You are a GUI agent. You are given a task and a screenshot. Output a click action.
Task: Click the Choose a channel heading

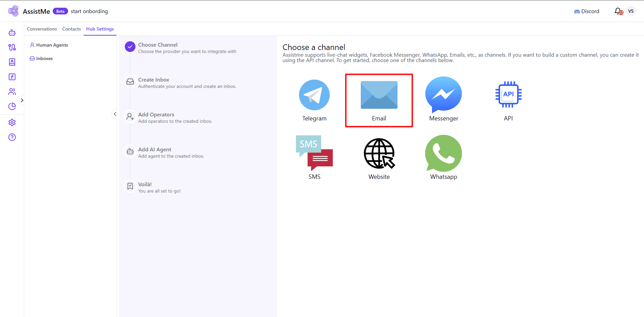(314, 47)
